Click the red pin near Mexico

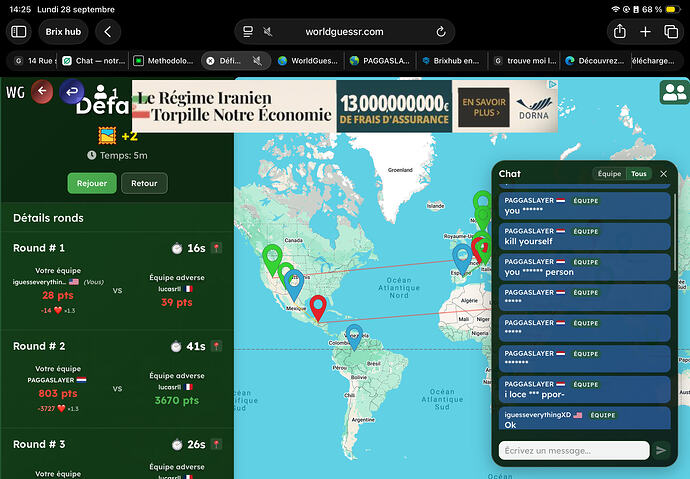pyautogui.click(x=318, y=308)
